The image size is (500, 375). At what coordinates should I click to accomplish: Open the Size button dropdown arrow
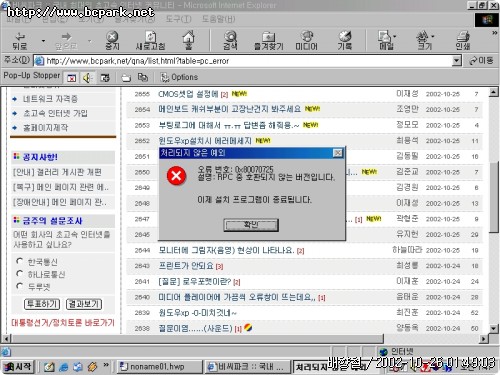(433, 36)
